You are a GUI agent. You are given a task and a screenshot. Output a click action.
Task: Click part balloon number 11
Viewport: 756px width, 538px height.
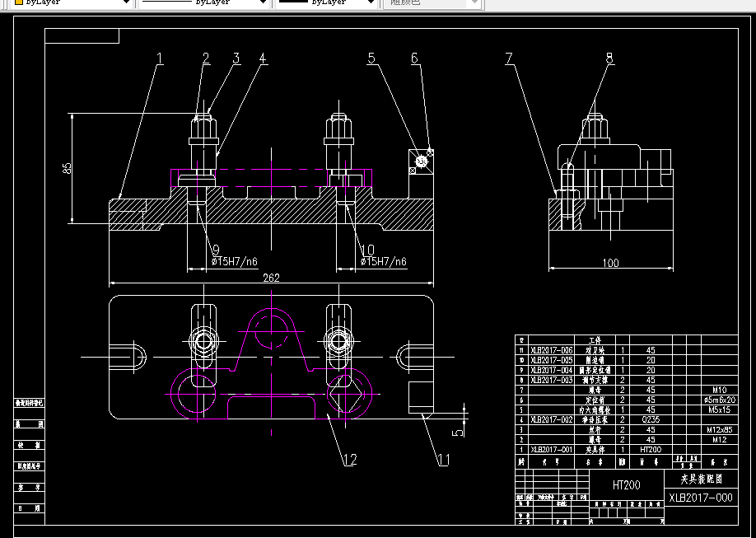pos(443,460)
